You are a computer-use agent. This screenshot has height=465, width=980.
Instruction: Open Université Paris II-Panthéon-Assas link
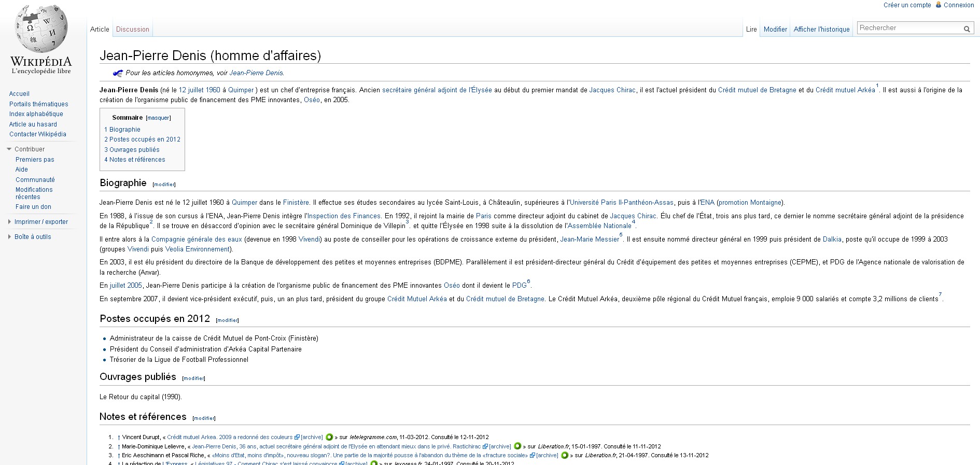pyautogui.click(x=622, y=203)
